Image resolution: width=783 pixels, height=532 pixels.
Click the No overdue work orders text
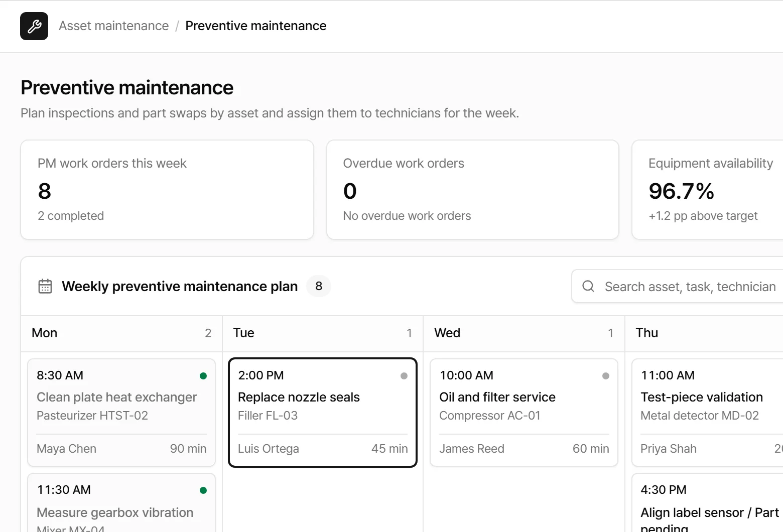pos(407,216)
